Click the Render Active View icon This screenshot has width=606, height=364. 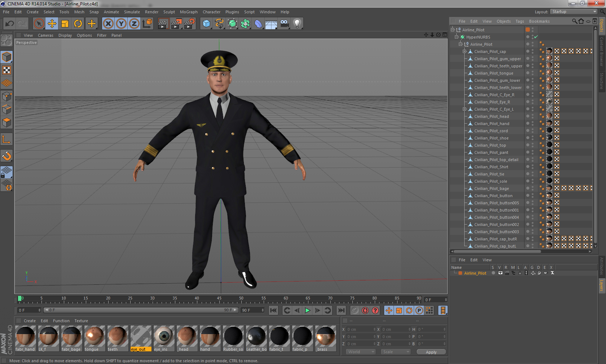[x=163, y=23]
